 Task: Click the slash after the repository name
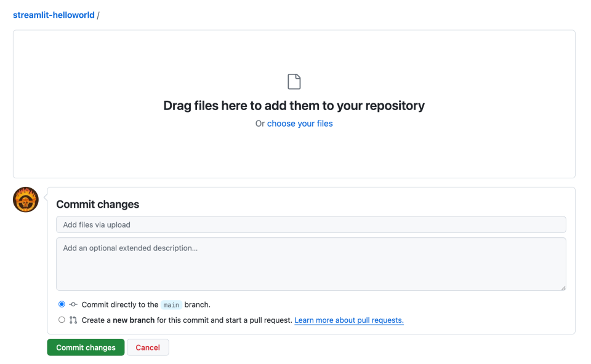(98, 15)
